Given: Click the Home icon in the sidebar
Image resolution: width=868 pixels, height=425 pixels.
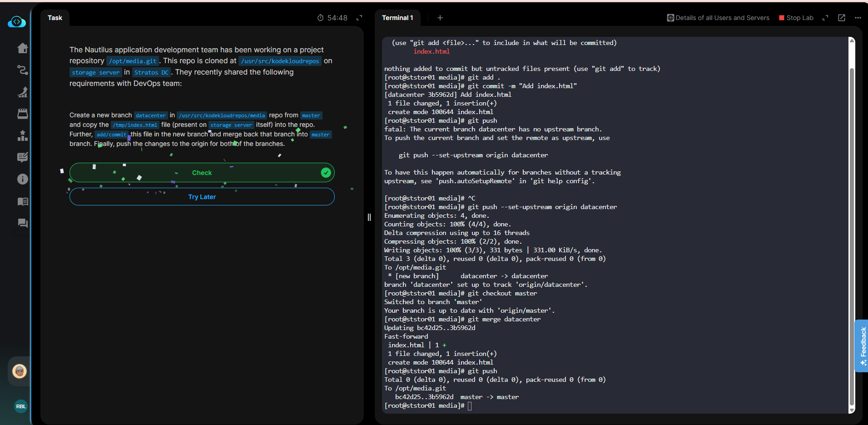Looking at the screenshot, I should pyautogui.click(x=22, y=48).
